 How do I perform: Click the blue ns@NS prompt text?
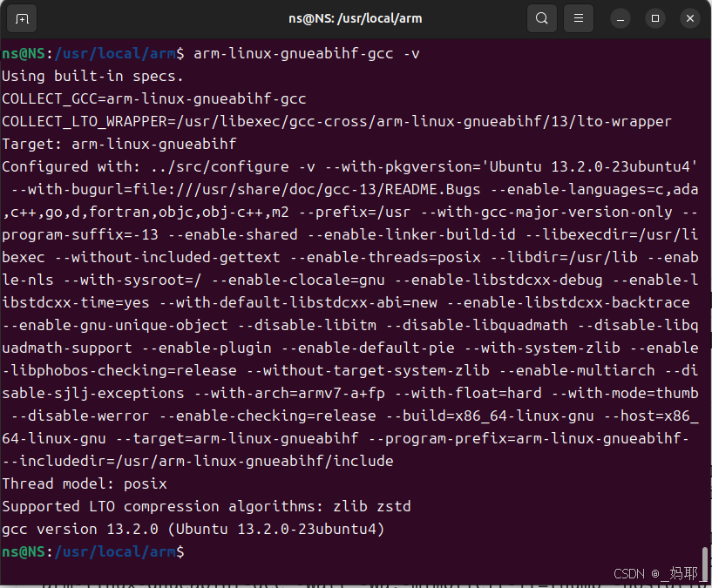coord(24,551)
